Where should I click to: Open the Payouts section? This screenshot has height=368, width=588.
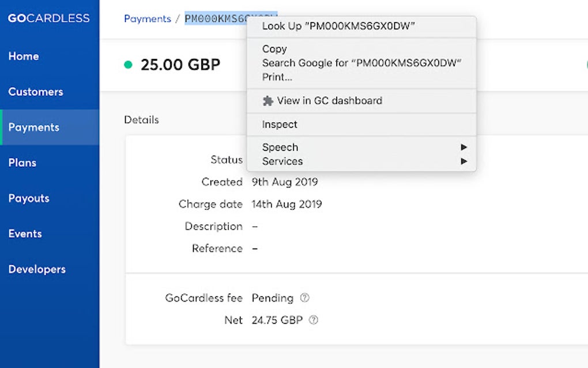(29, 198)
